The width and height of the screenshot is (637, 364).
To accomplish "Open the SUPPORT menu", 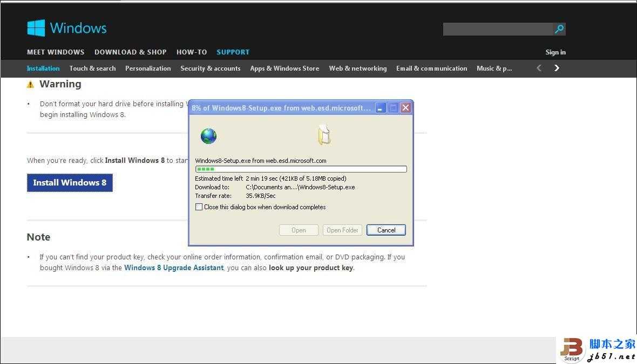I will click(x=233, y=52).
